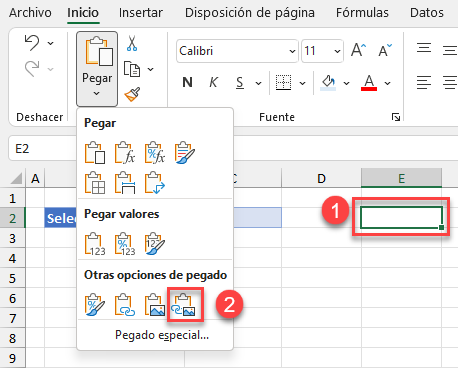The image size is (458, 368).
Task: Click the Name Box showing E2
Action: 43,148
